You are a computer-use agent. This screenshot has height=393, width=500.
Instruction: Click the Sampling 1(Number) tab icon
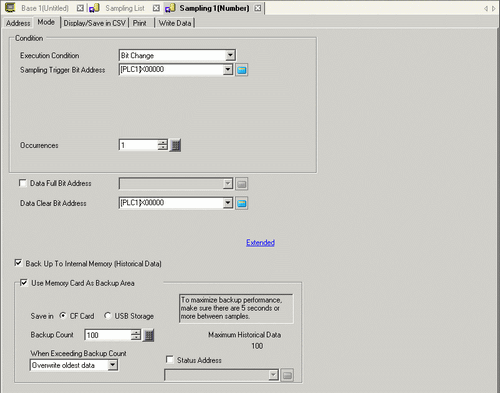pyautogui.click(x=170, y=8)
